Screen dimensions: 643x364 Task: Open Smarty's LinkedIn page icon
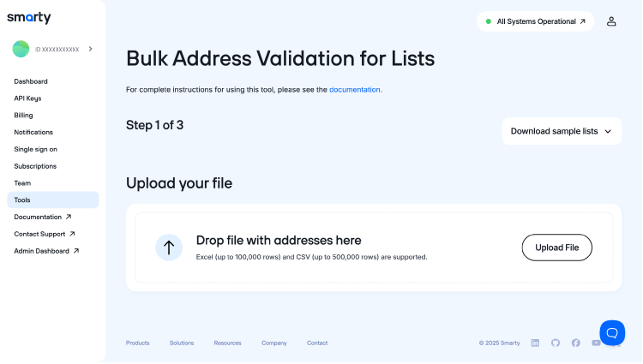(x=536, y=343)
